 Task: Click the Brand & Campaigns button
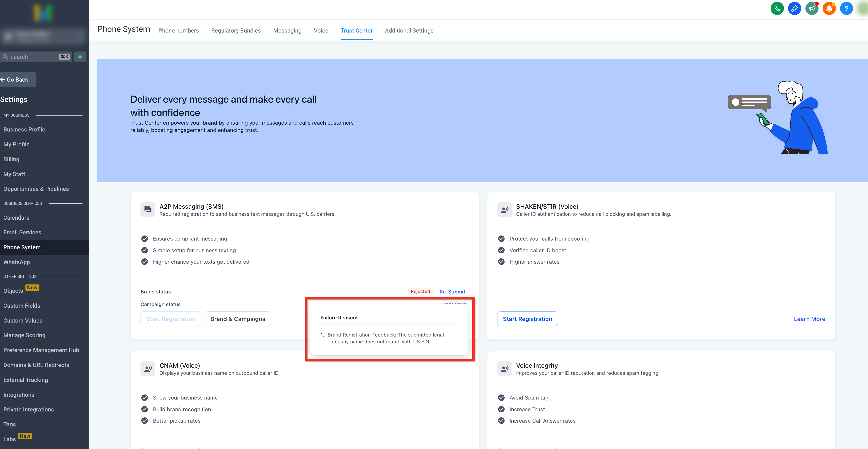238,319
